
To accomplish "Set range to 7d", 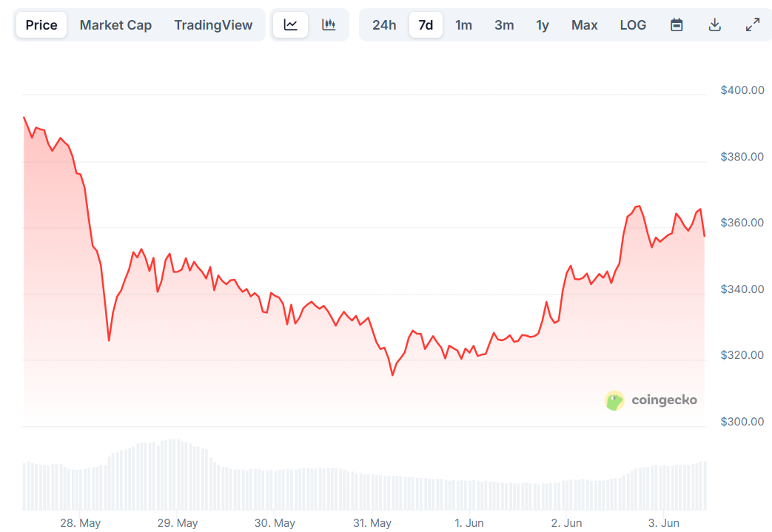I will pos(426,24).
